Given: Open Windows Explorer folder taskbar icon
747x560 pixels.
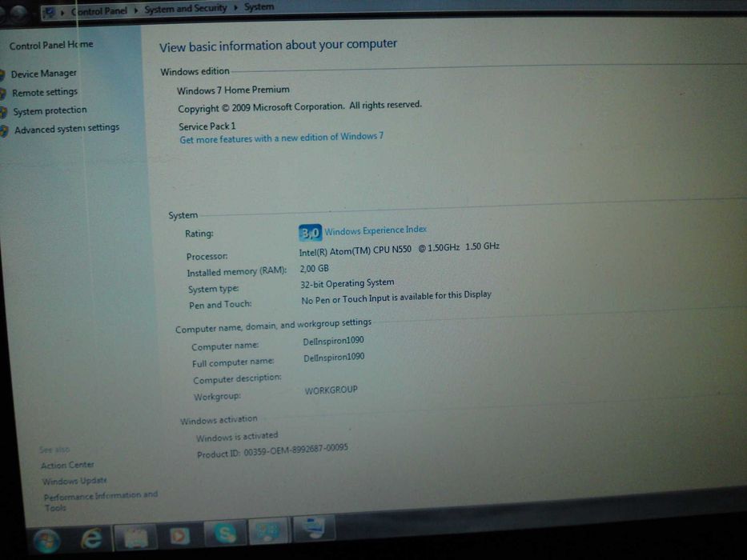Looking at the screenshot, I should pyautogui.click(x=136, y=537).
